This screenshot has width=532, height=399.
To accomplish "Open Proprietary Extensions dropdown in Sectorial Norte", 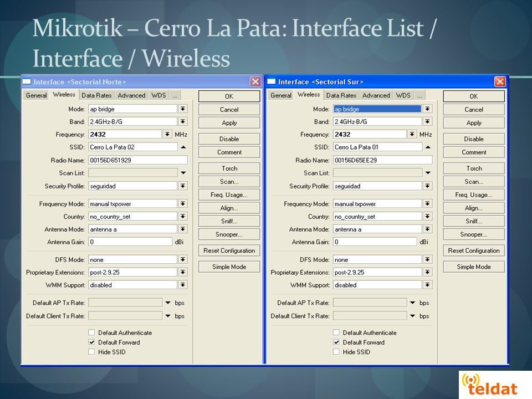I will 183,272.
